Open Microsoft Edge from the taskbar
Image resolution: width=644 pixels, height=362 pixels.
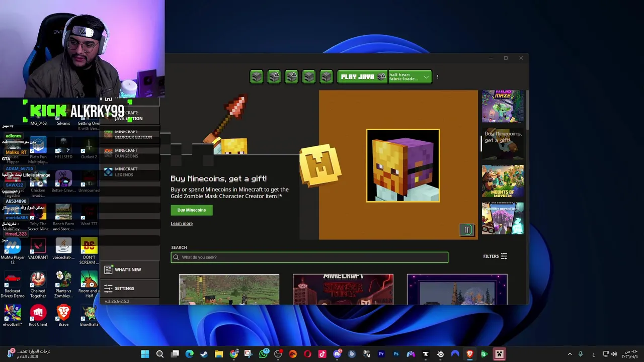click(x=189, y=354)
